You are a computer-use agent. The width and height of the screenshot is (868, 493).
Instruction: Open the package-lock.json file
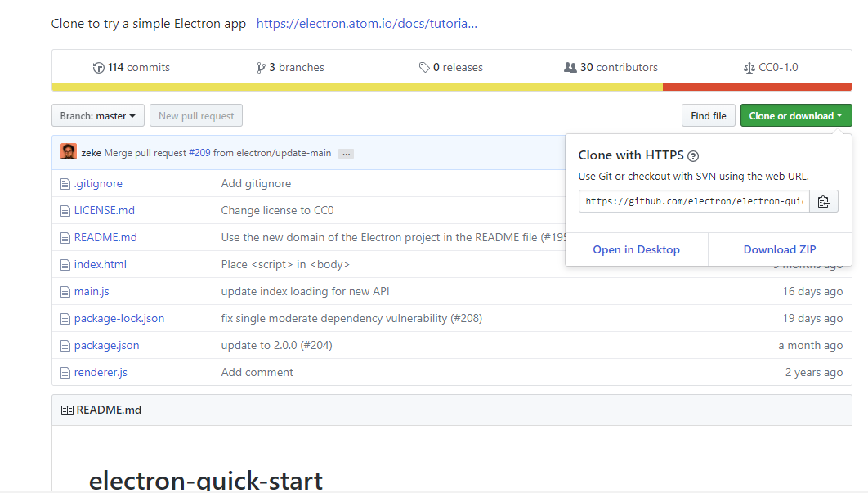(119, 319)
